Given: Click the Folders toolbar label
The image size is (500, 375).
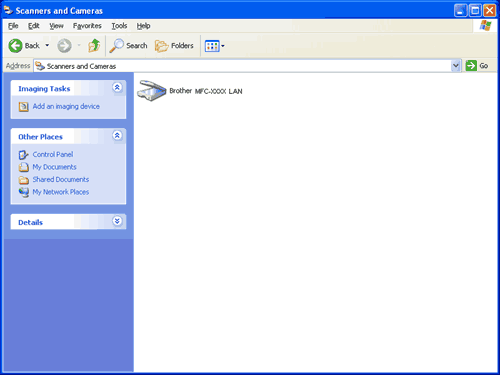Looking at the screenshot, I should pos(182,46).
